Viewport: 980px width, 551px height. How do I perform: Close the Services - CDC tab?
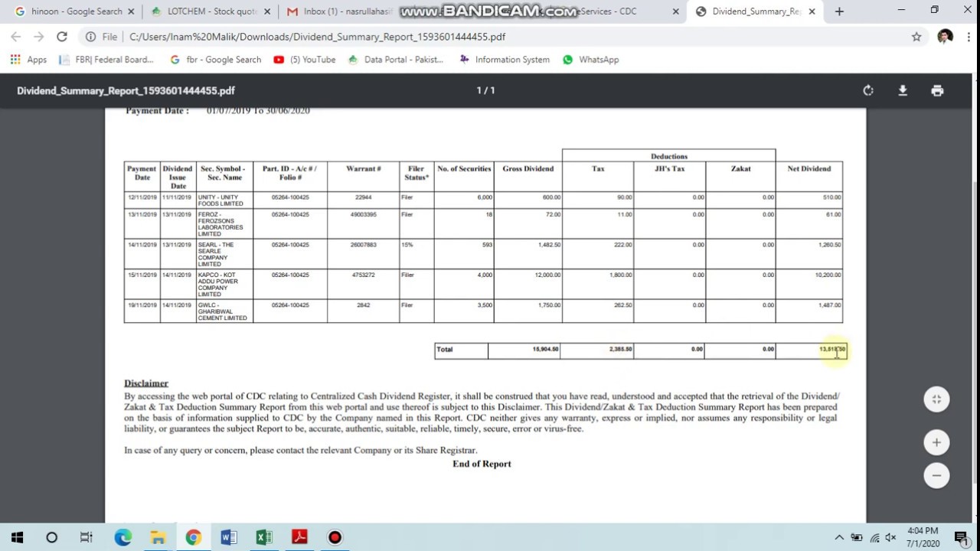click(x=676, y=11)
